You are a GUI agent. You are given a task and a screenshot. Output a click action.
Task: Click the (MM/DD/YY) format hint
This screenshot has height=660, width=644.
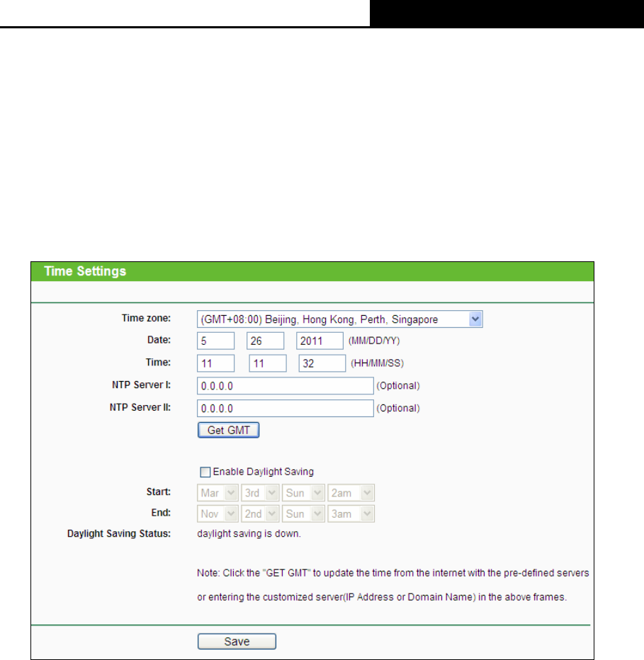point(374,341)
